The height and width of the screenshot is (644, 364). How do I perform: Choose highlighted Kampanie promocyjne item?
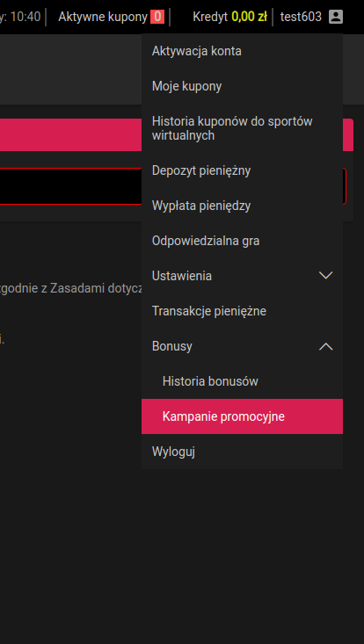coord(242,416)
